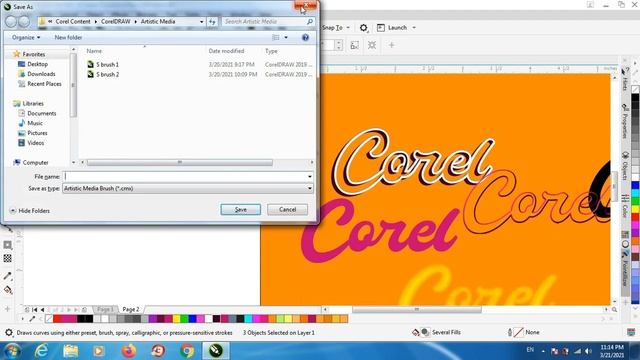
Task: Open the Snap To dropdown
Action: point(336,27)
